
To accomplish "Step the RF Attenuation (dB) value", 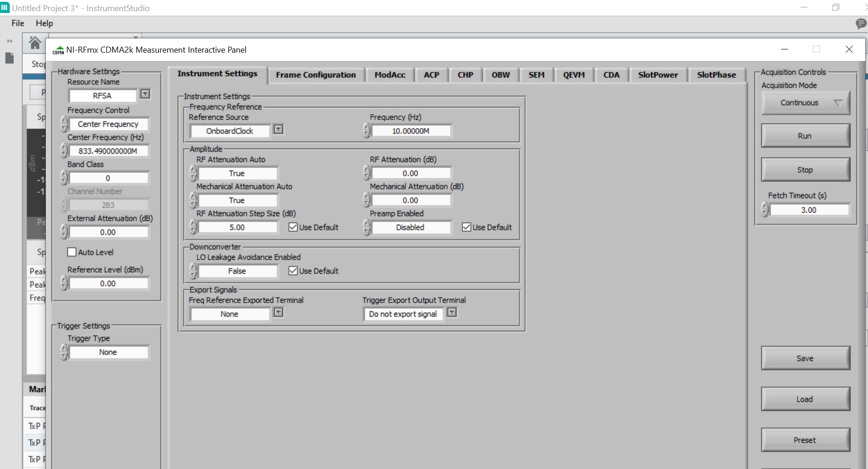I will [367, 173].
